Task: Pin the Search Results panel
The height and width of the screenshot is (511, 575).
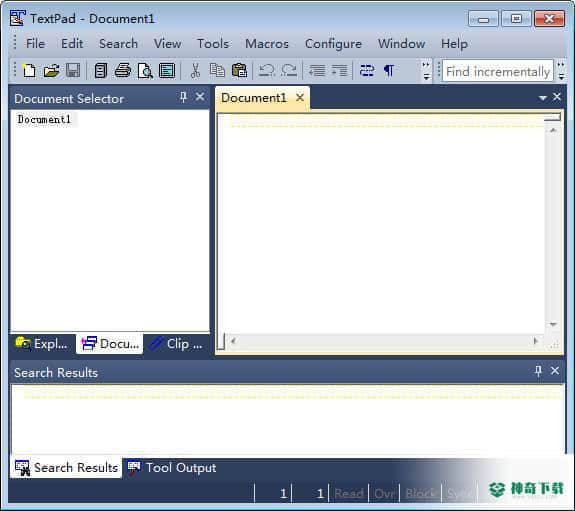Action: (538, 371)
